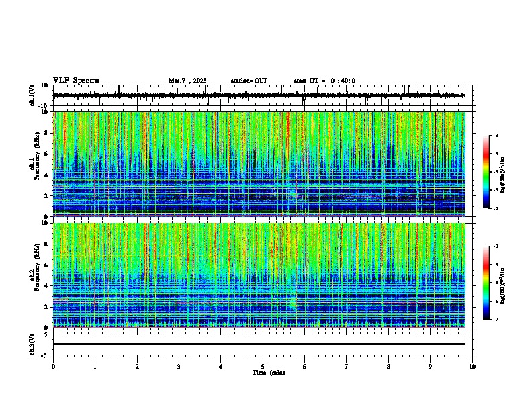Click the VLF Spectra title text

pyautogui.click(x=76, y=81)
